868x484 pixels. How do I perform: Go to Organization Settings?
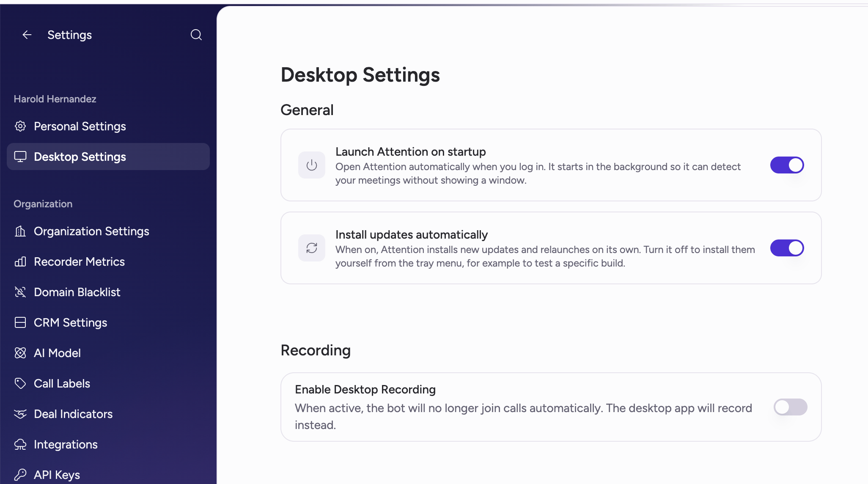[108, 231]
